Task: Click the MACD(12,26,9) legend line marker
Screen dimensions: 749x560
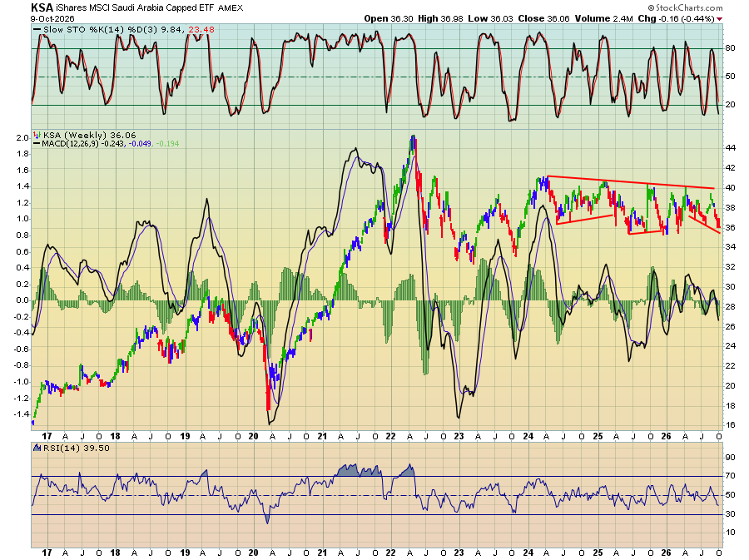Action: pos(37,143)
